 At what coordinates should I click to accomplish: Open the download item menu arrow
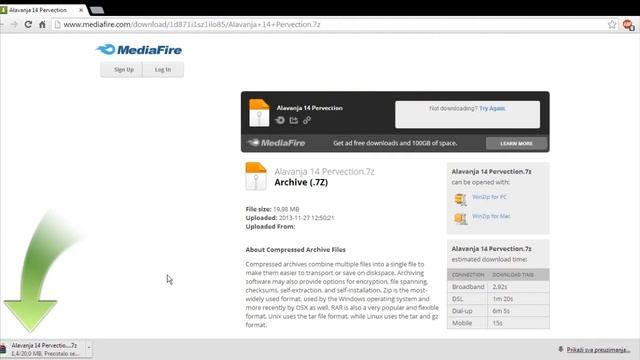89,348
